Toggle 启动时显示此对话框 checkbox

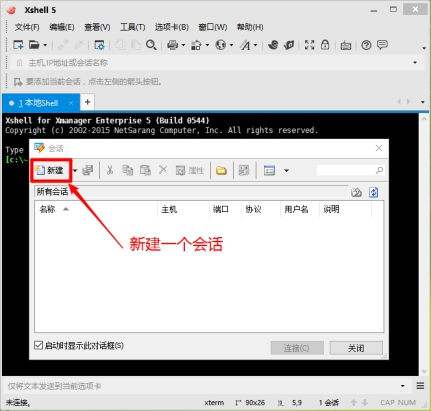pyautogui.click(x=39, y=345)
